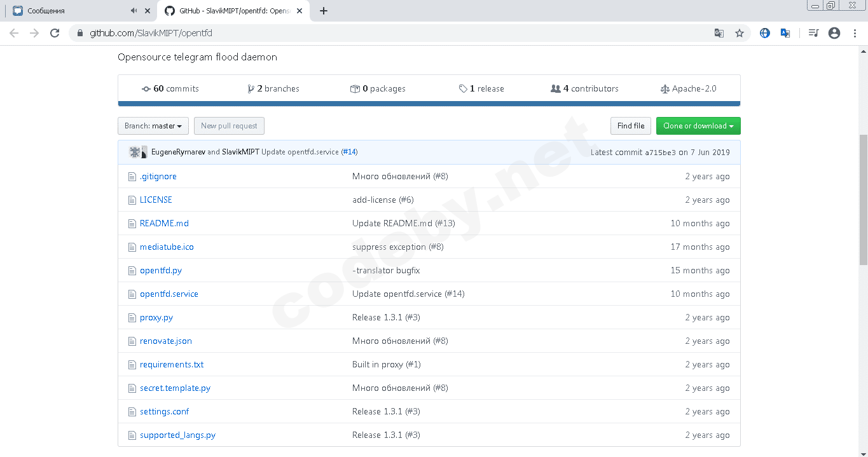Open the Clone or download dropdown
Image resolution: width=868 pixels, height=457 pixels.
[x=698, y=126]
